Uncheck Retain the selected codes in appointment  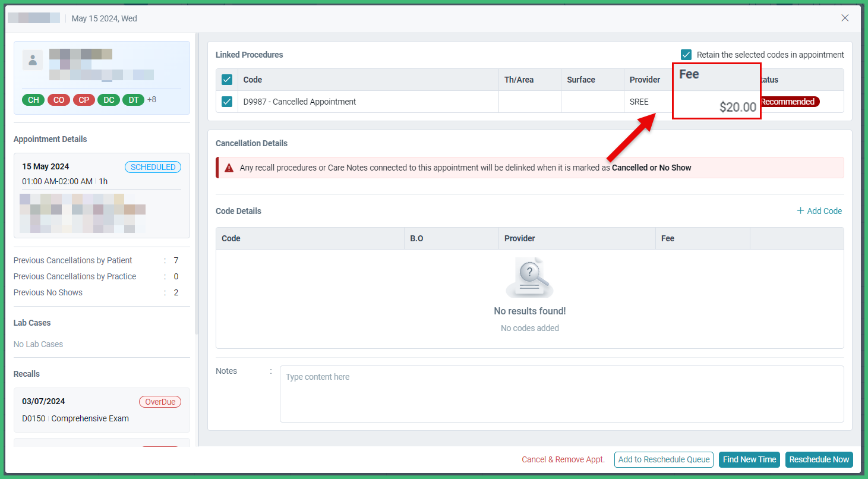(x=686, y=54)
